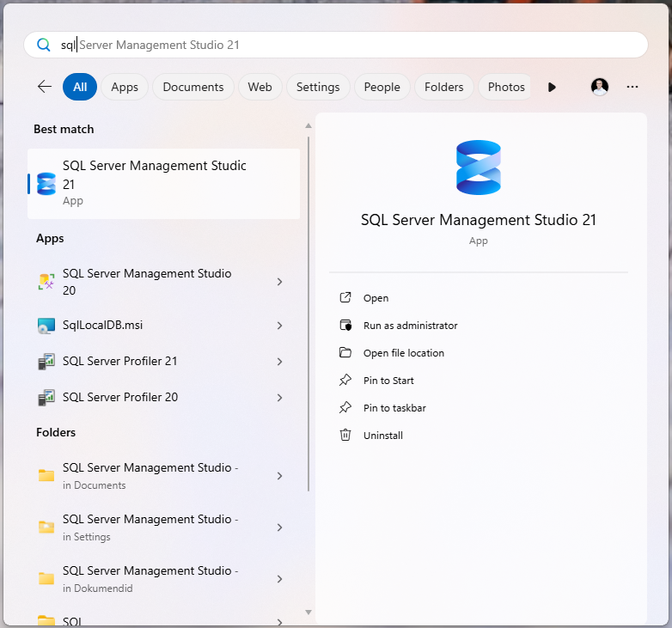Show more filter tabs with the arrow
The width and height of the screenshot is (672, 628).
[552, 87]
